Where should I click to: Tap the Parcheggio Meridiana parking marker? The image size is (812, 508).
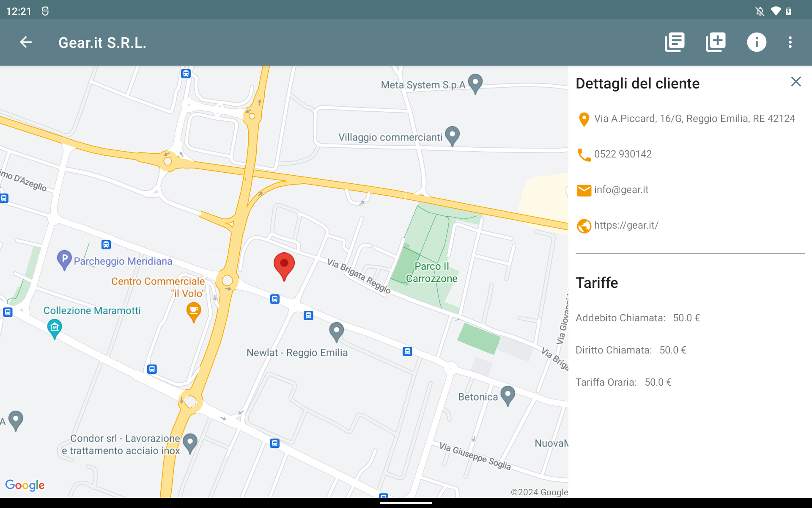(64, 260)
